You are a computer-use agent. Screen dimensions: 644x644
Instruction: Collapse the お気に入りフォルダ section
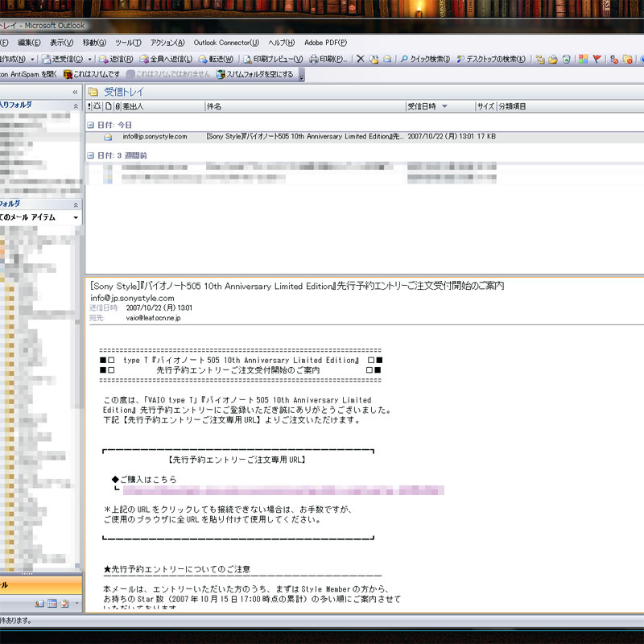[76, 106]
